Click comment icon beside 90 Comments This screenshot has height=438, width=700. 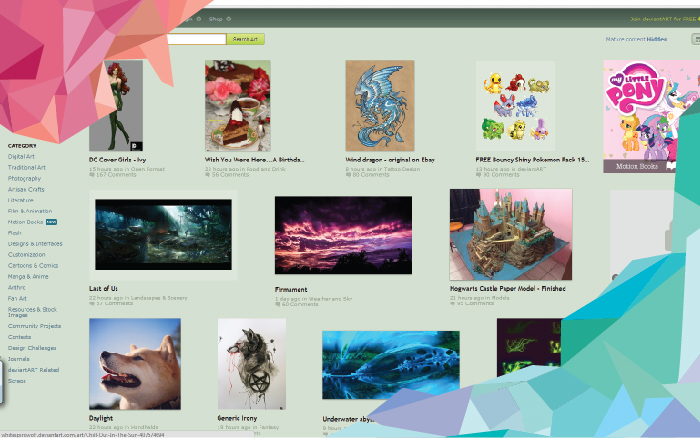479,175
